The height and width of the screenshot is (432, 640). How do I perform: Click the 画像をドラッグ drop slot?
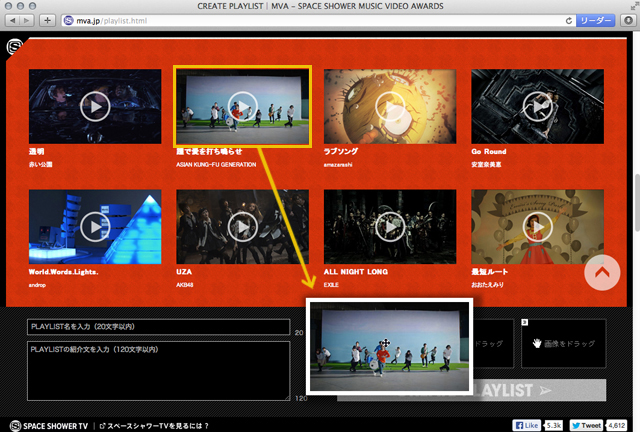point(577,342)
